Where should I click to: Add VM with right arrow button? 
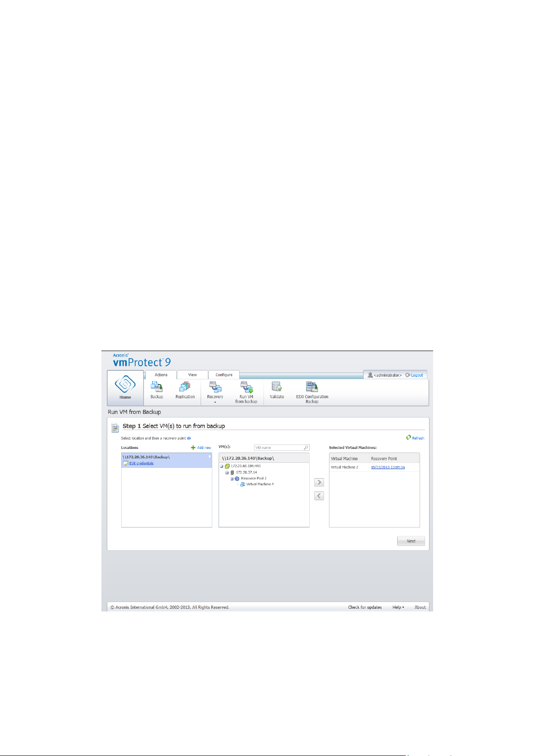coord(319,482)
